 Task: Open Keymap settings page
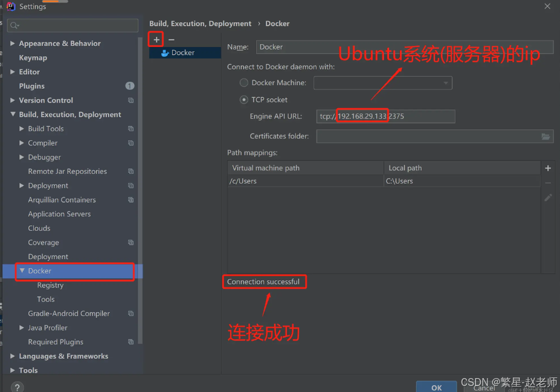pyautogui.click(x=33, y=57)
